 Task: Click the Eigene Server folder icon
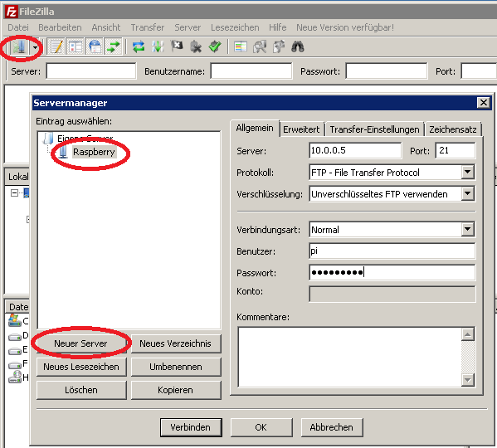pos(48,139)
